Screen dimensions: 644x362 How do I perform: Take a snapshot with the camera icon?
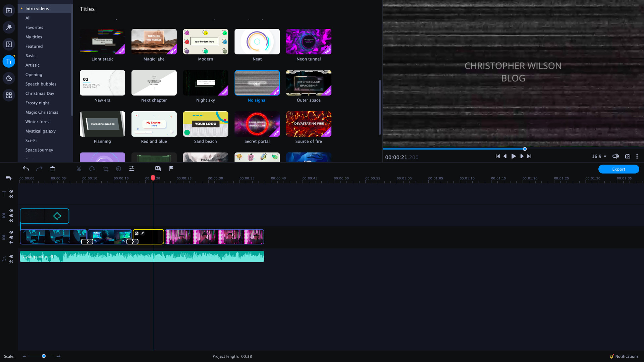(628, 156)
